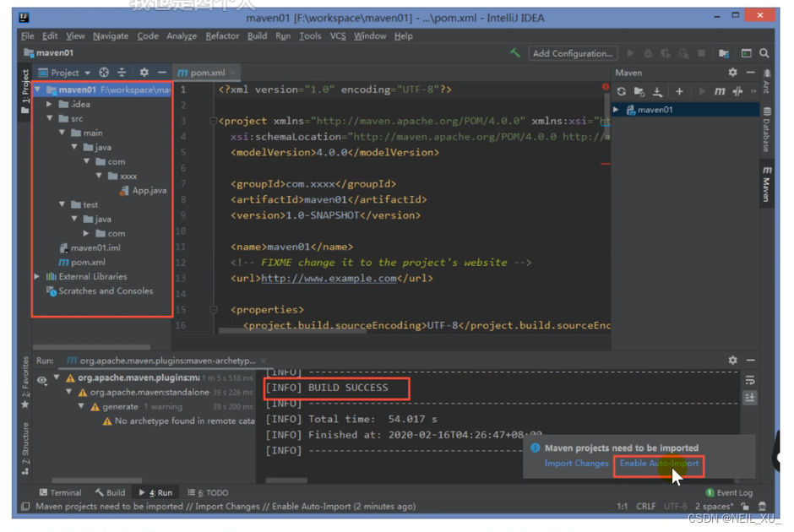Click Collapse All icon in Project panel

click(x=122, y=73)
